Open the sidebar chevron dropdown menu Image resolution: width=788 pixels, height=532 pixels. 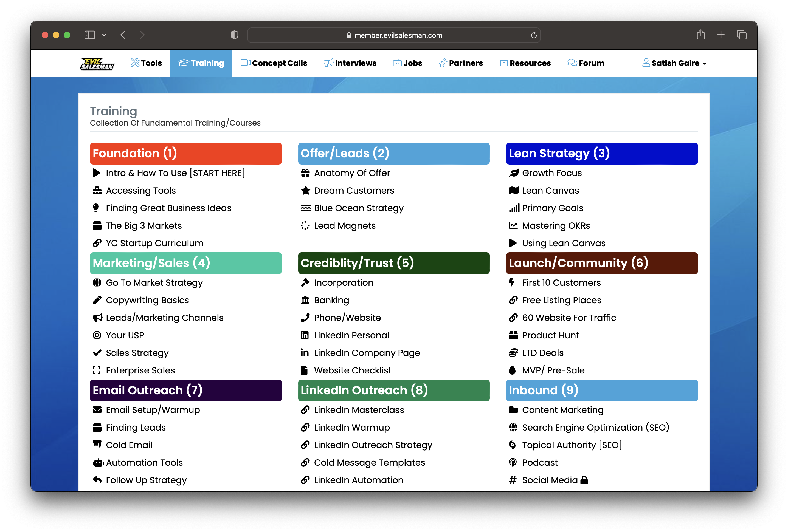(x=105, y=35)
